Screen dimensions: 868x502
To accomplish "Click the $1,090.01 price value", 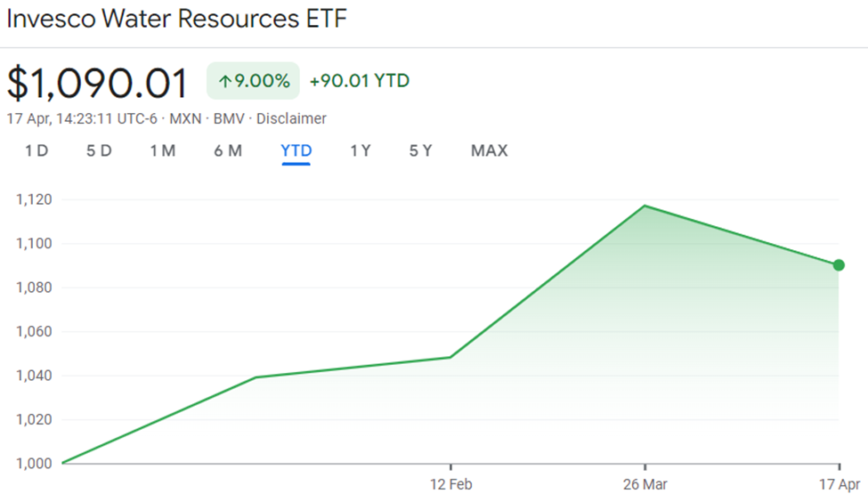I will click(97, 84).
